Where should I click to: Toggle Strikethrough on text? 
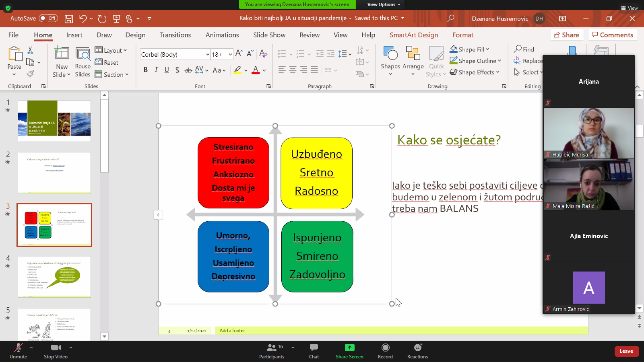[x=188, y=70]
